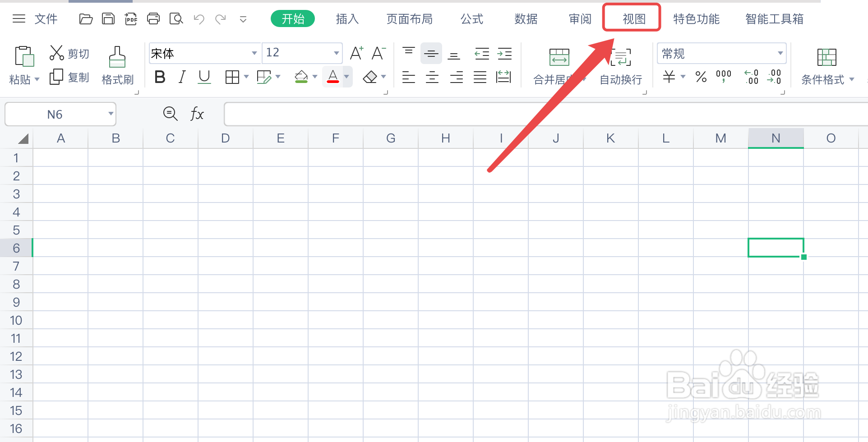
Task: Switch to 开始 tab
Action: click(293, 19)
